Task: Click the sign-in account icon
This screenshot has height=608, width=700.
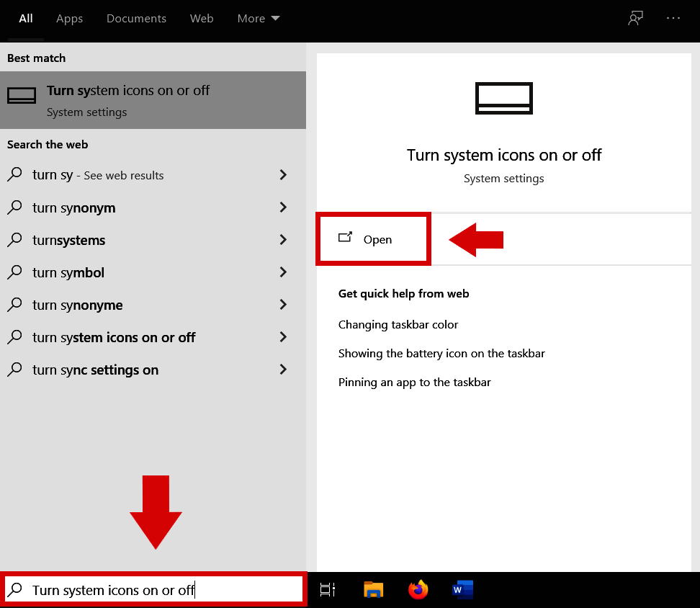Action: tap(634, 18)
